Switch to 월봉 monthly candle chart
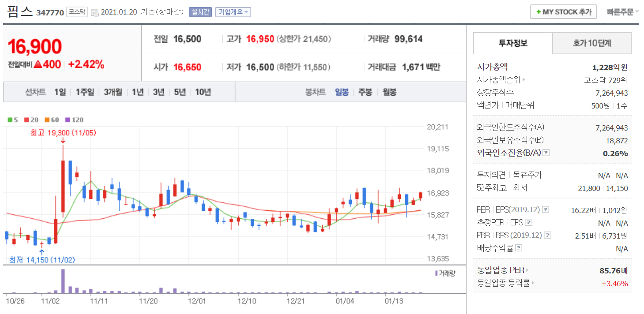Viewport: 644px width, 314px height. 389,92
